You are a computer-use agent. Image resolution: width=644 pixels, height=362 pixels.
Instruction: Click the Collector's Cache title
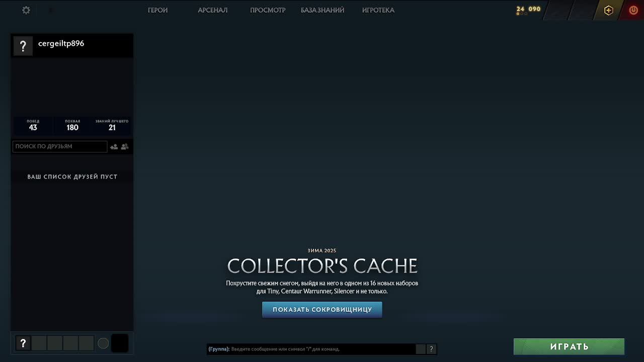[322, 266]
